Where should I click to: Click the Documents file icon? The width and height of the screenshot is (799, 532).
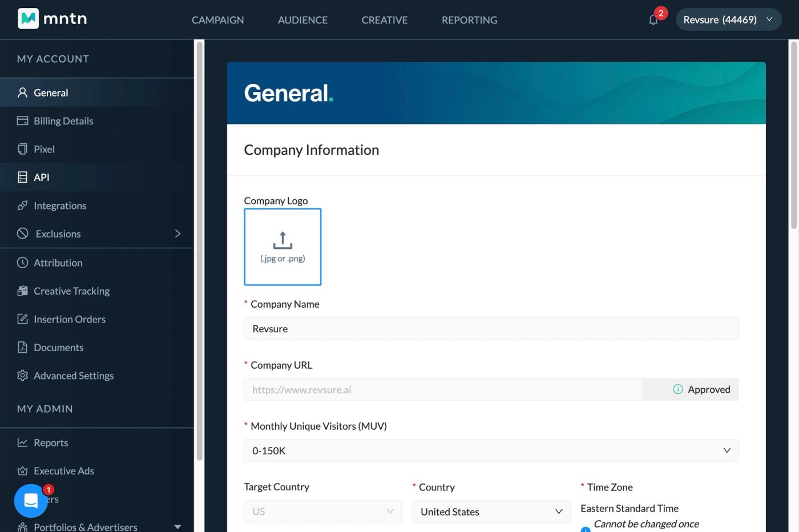pyautogui.click(x=22, y=347)
